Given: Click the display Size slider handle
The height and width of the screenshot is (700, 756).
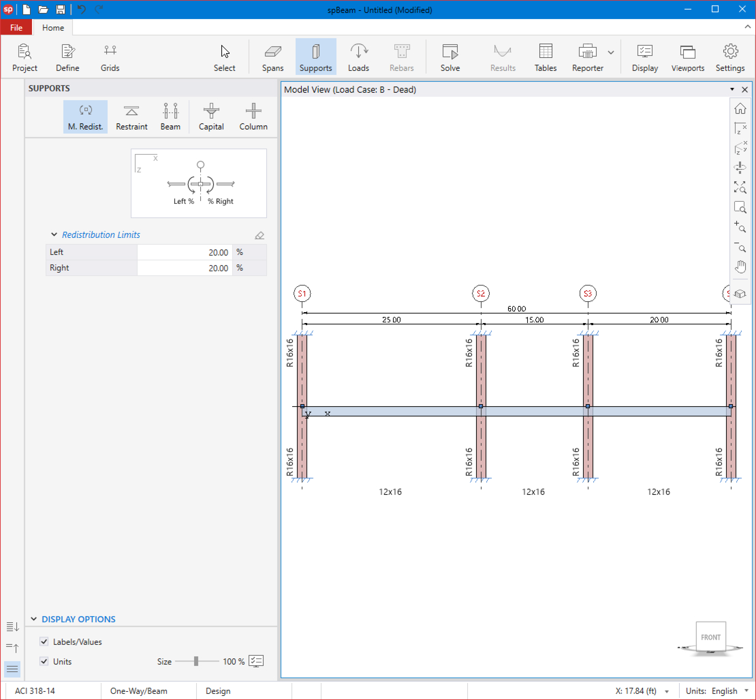Looking at the screenshot, I should 196,661.
